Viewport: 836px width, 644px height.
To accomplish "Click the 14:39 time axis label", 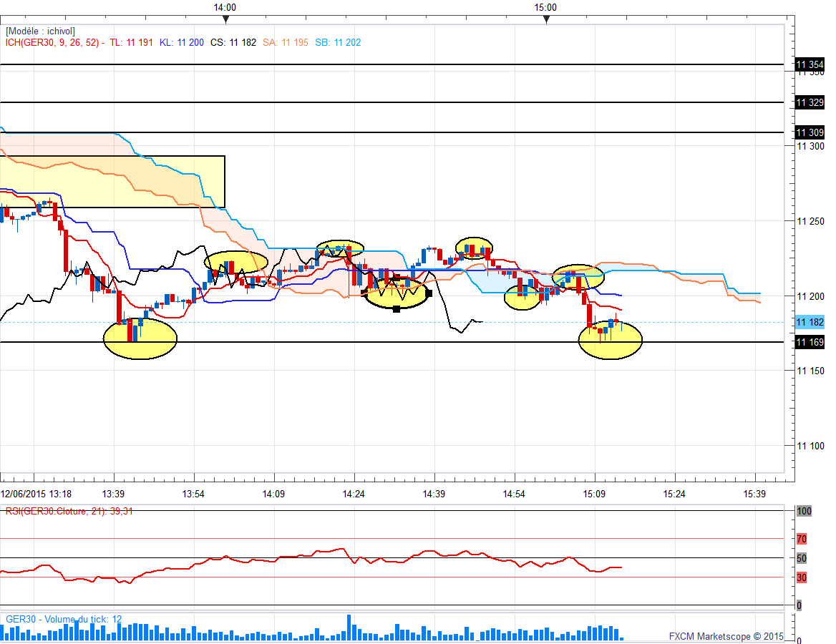I will (434, 494).
